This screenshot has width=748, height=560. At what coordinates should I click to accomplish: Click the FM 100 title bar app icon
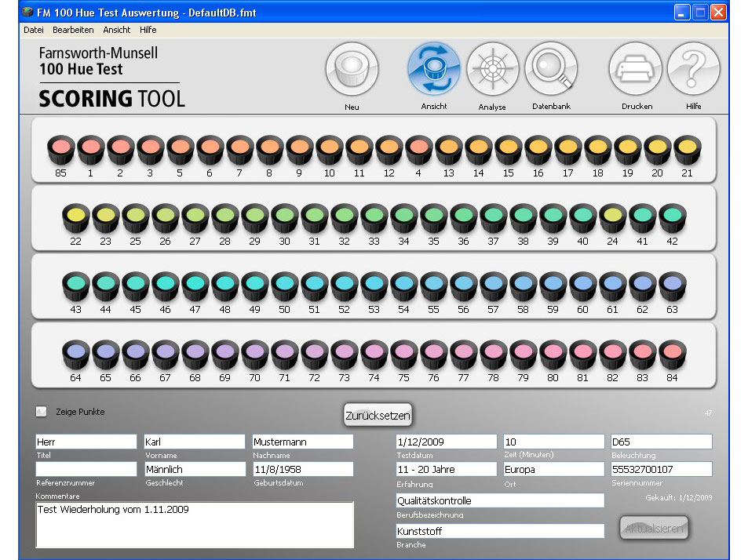[28, 13]
